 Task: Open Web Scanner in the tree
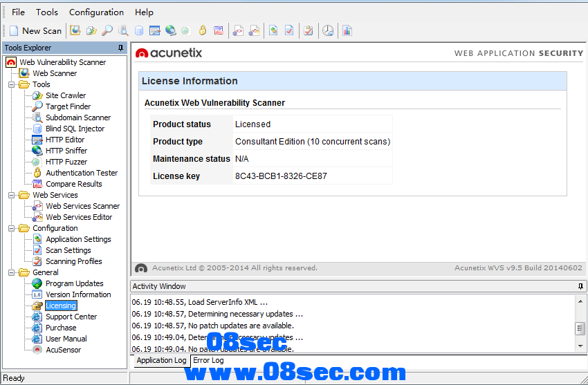[55, 73]
